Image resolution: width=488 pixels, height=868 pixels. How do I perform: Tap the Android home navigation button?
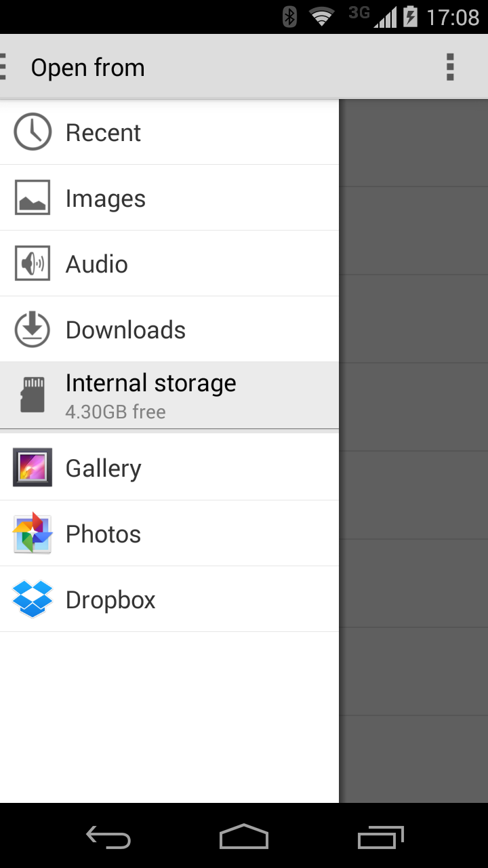pos(244,837)
